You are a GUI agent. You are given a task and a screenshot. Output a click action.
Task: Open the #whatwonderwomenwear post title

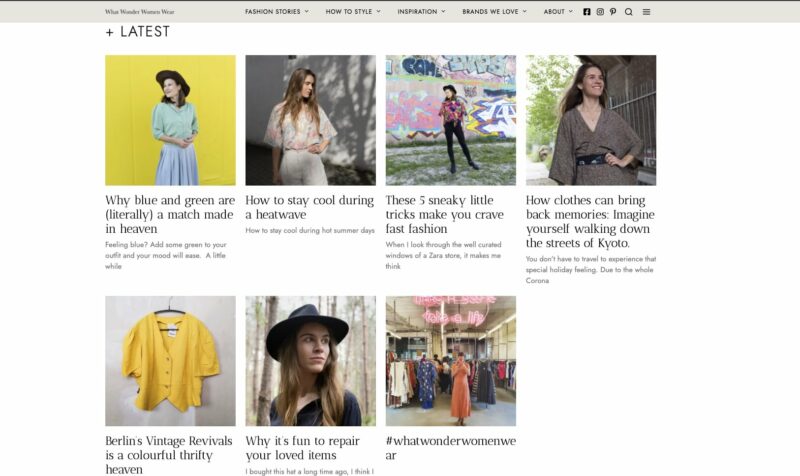451,448
